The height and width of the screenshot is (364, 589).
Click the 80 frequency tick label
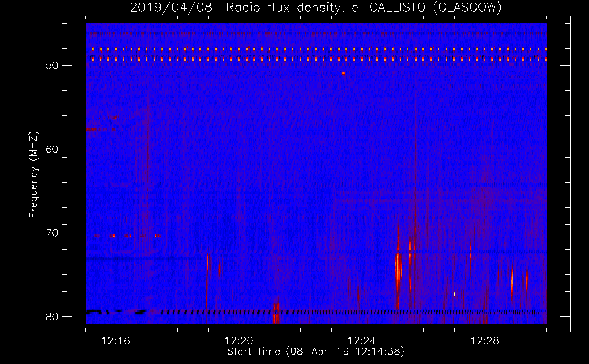click(52, 317)
